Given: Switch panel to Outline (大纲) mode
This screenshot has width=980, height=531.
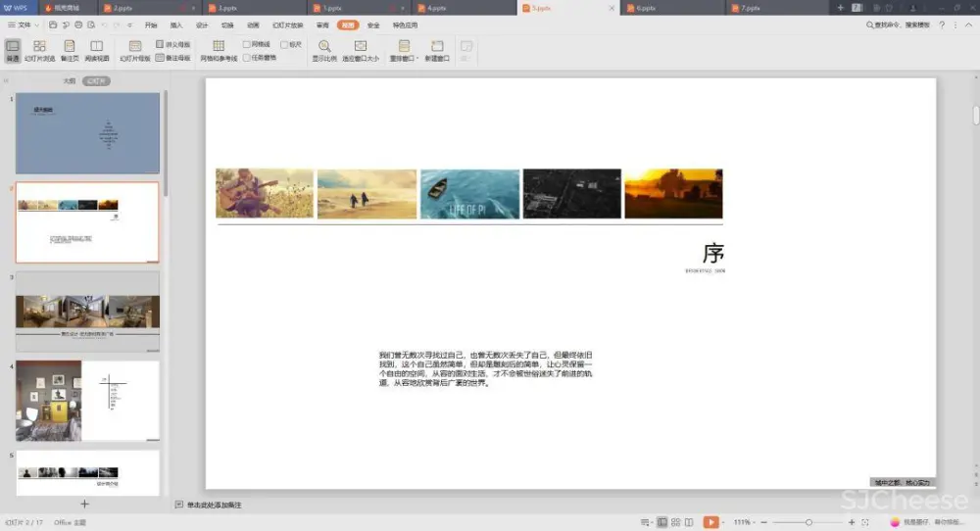Looking at the screenshot, I should [x=70, y=81].
